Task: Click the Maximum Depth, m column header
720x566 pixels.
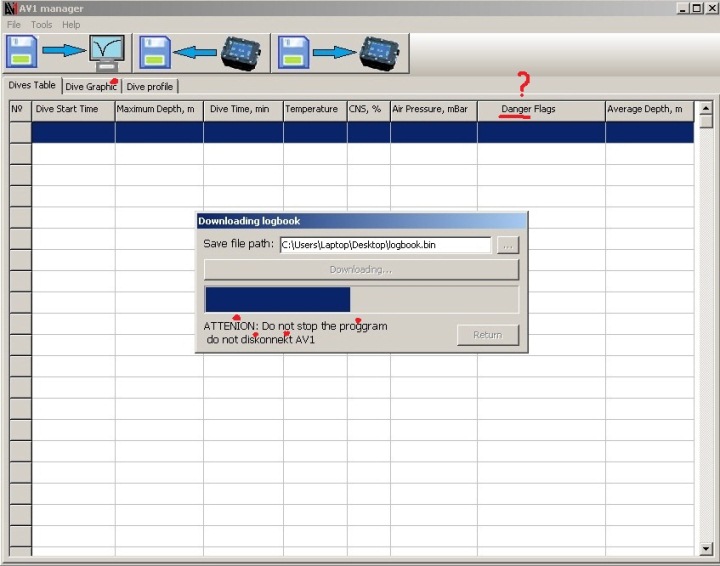Action: [x=159, y=109]
